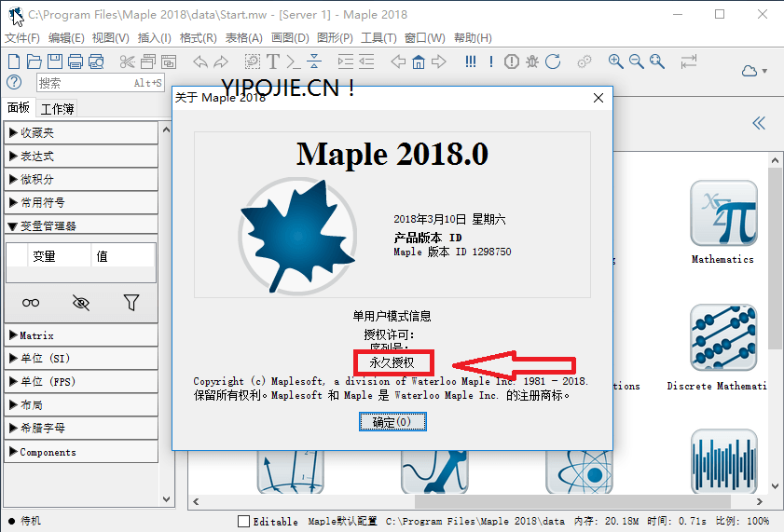Open a file using folder icon

tap(34, 61)
